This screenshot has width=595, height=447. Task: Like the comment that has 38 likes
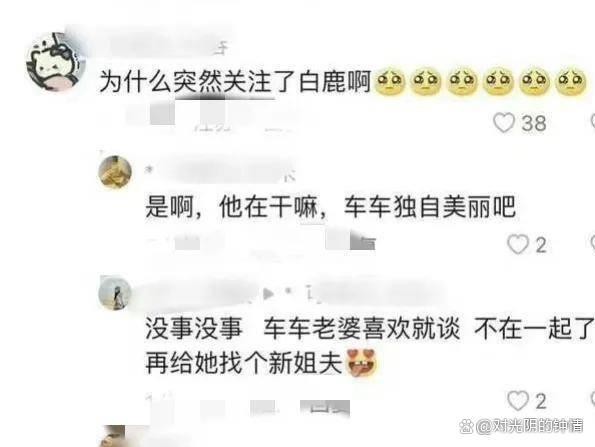[504, 123]
